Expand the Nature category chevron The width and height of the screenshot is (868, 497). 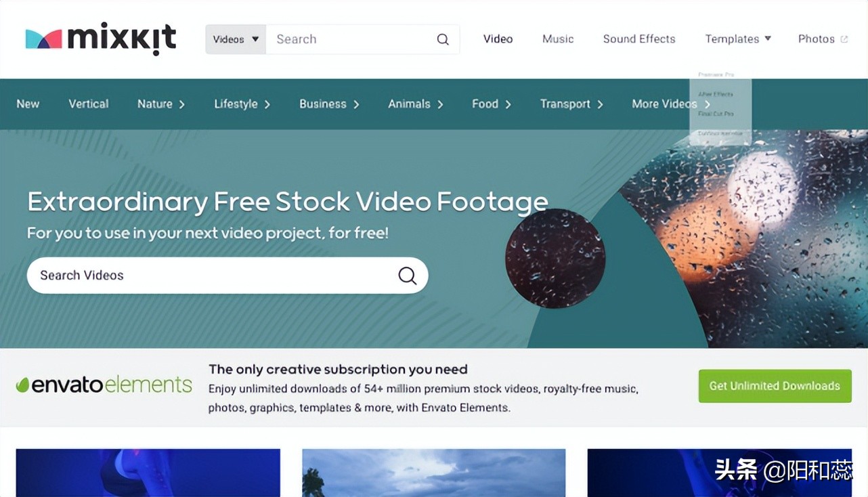coord(181,104)
